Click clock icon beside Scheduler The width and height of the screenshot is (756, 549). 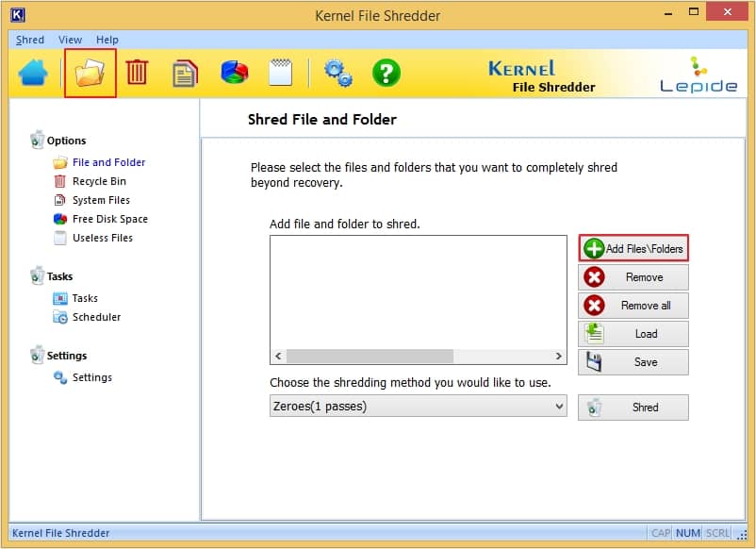coord(59,317)
